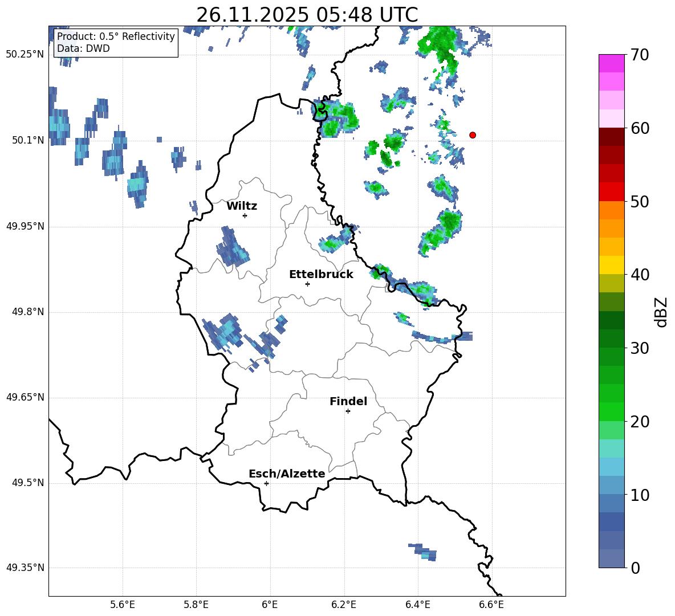Click the 49.8°N latitude label
The height and width of the screenshot is (616, 675).
click(27, 312)
